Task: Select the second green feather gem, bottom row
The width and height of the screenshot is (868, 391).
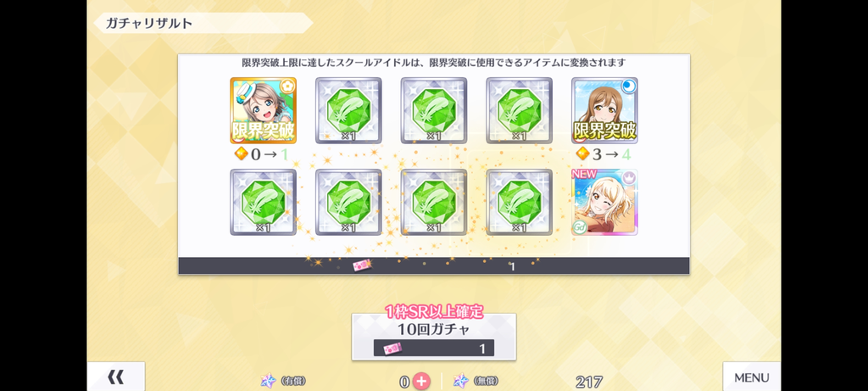Action: click(x=348, y=202)
